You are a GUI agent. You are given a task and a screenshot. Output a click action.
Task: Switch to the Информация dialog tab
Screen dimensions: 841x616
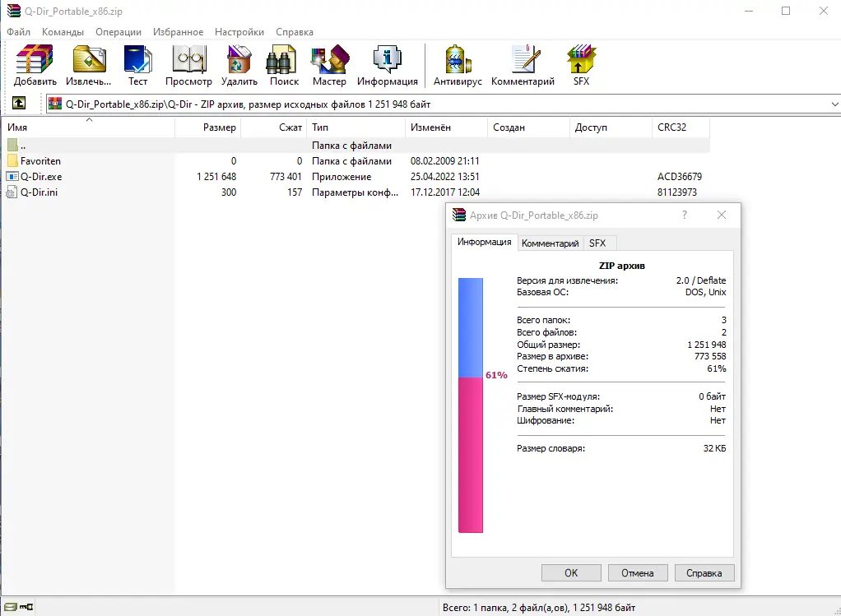[485, 242]
